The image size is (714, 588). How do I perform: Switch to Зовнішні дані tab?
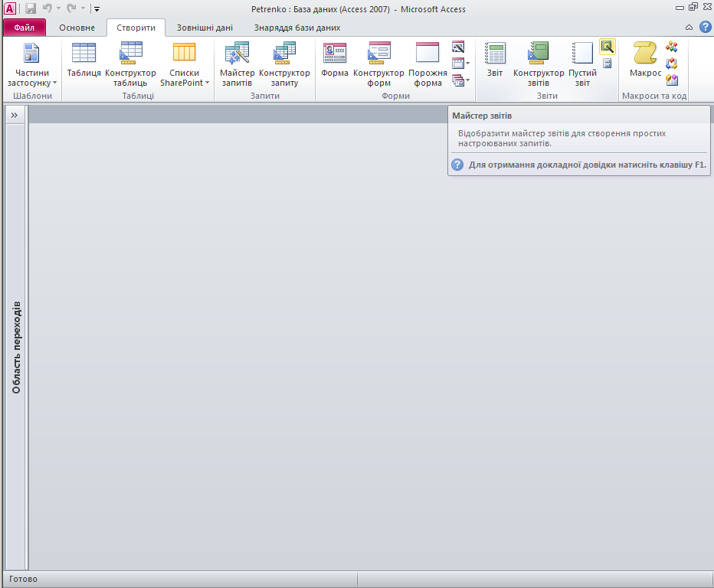205,28
